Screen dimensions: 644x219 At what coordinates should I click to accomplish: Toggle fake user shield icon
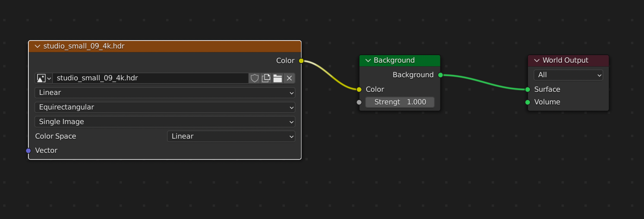pos(255,78)
